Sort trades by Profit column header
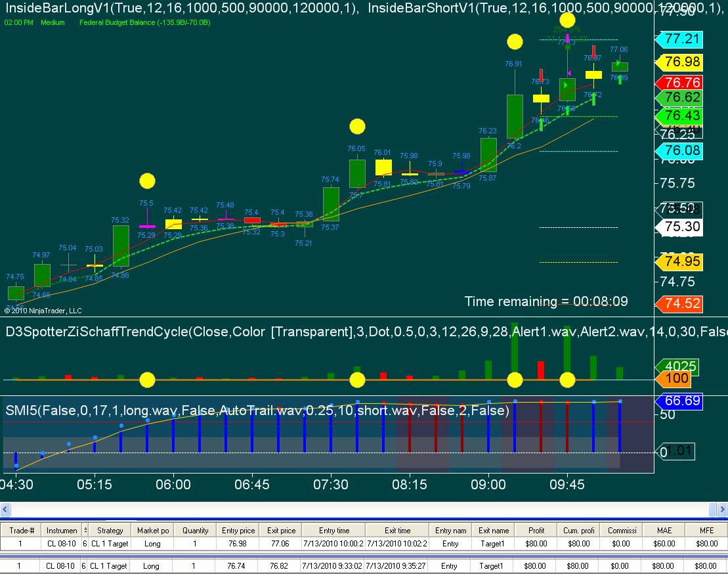The image size is (728, 574). tap(536, 531)
